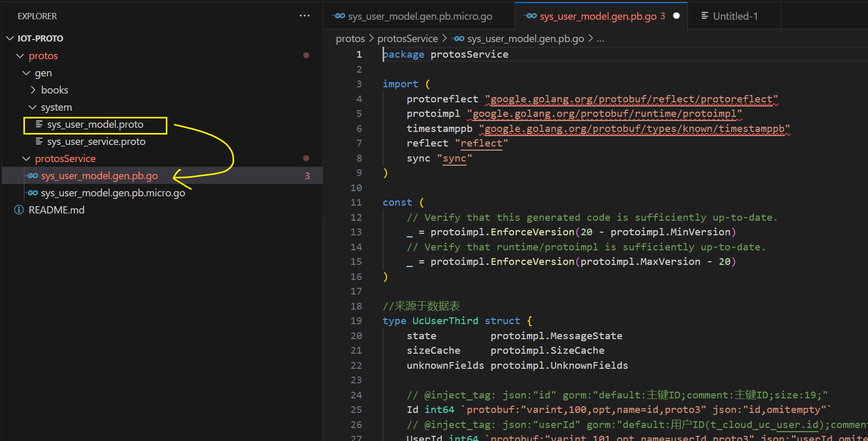Click the unsaved dot on sys_user_model.gen.pb.go tab
The image size is (868, 441).
(x=676, y=16)
